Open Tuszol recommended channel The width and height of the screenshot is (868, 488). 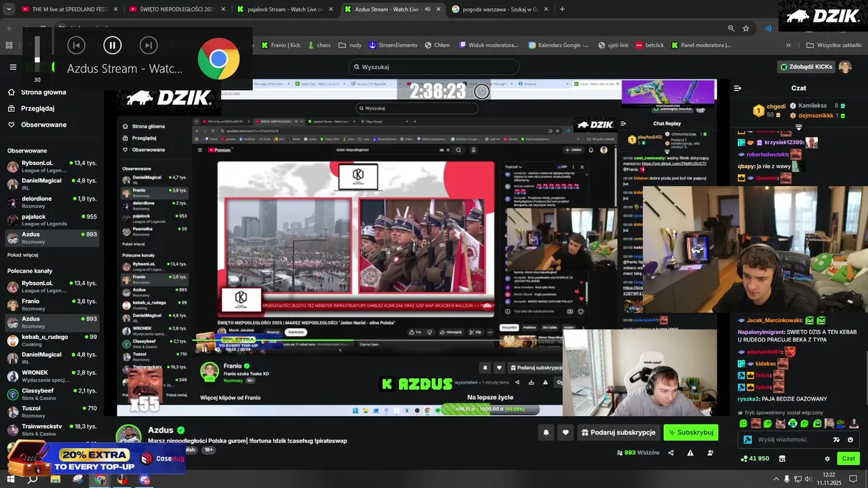pyautogui.click(x=52, y=412)
